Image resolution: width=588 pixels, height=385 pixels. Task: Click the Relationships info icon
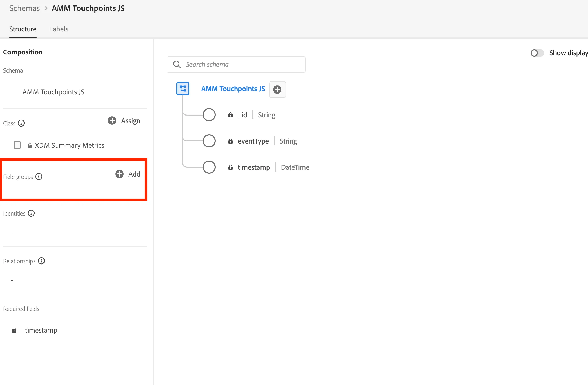[x=41, y=261]
